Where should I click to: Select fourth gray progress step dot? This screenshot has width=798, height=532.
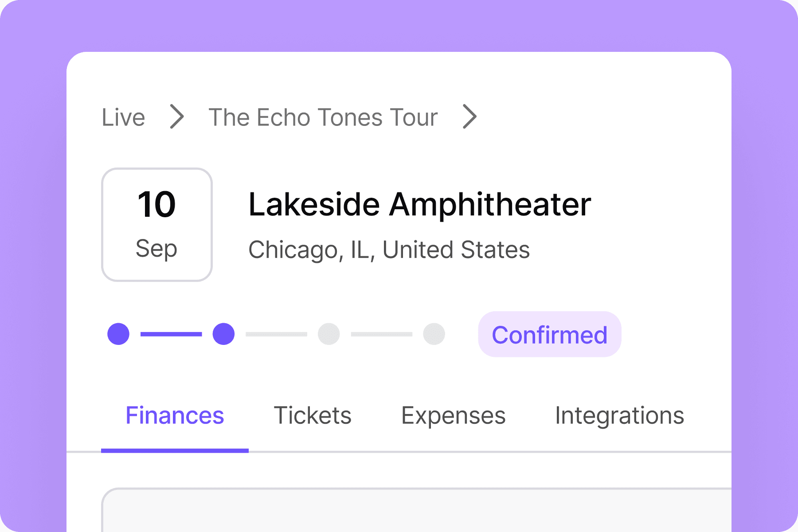[434, 334]
